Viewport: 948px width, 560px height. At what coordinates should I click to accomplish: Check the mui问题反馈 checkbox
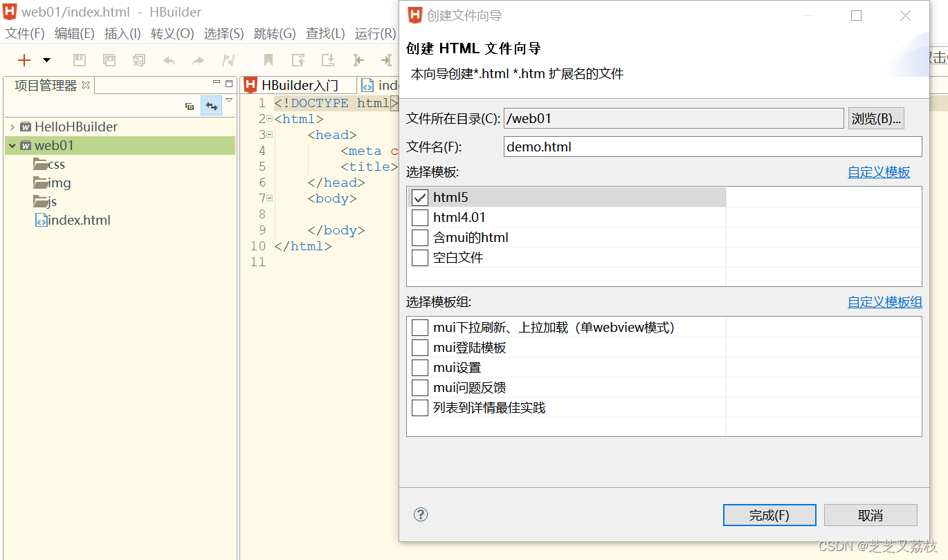tap(420, 388)
